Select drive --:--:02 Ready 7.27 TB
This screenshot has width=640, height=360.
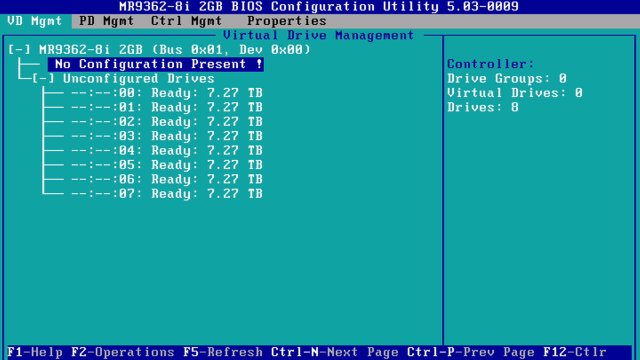point(167,122)
